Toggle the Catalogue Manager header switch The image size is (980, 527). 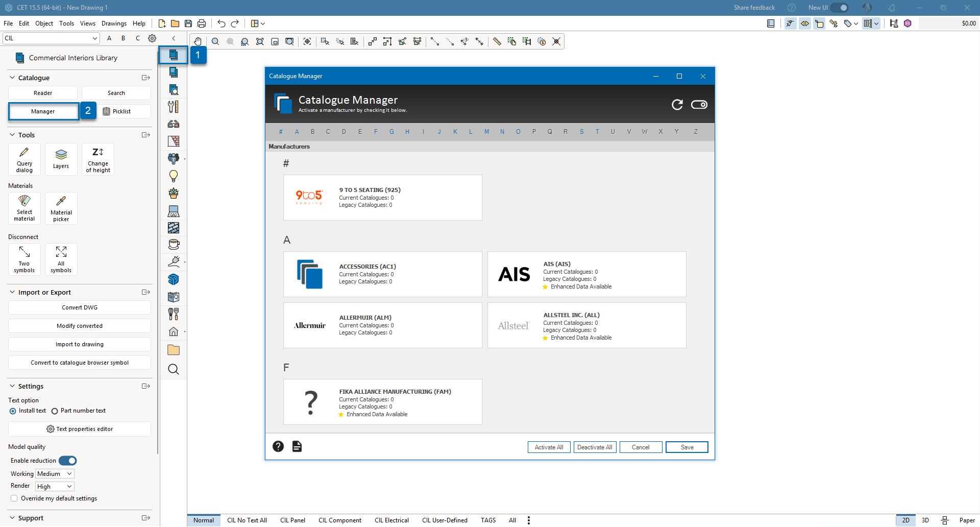tap(699, 105)
